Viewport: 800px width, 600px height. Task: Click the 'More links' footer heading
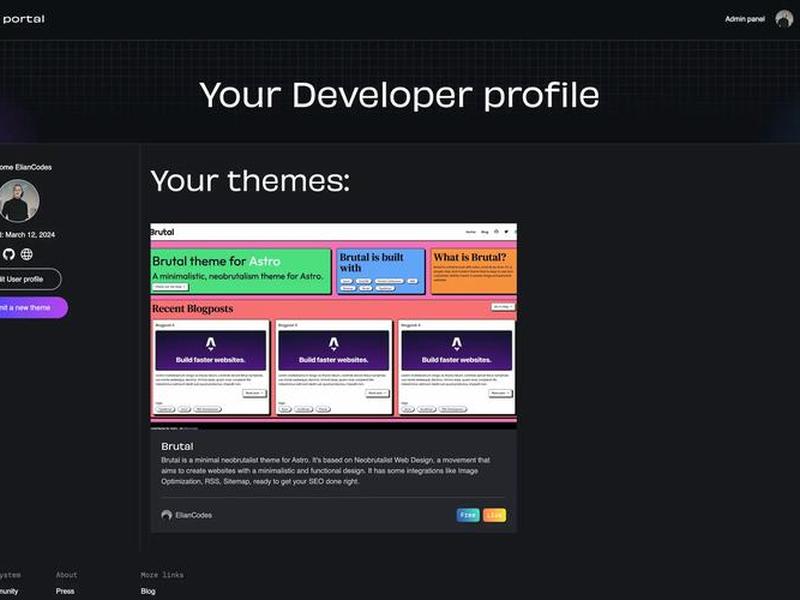(x=162, y=575)
